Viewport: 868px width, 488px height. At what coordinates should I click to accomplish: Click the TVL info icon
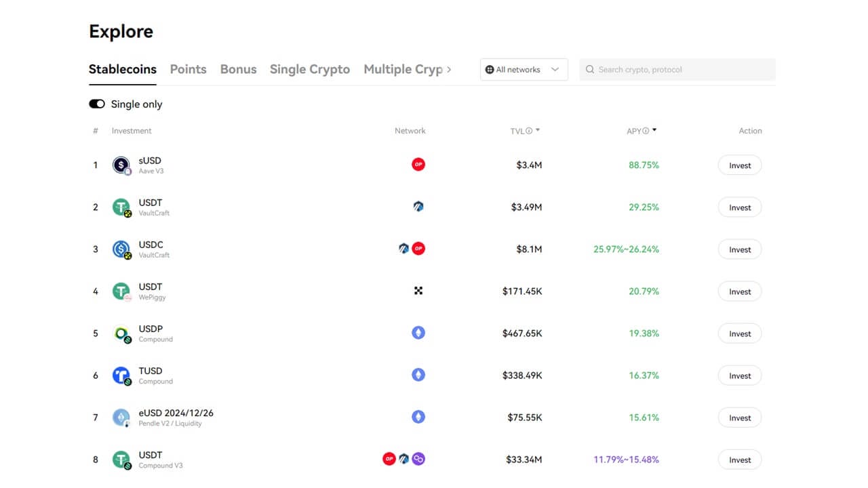(x=529, y=131)
